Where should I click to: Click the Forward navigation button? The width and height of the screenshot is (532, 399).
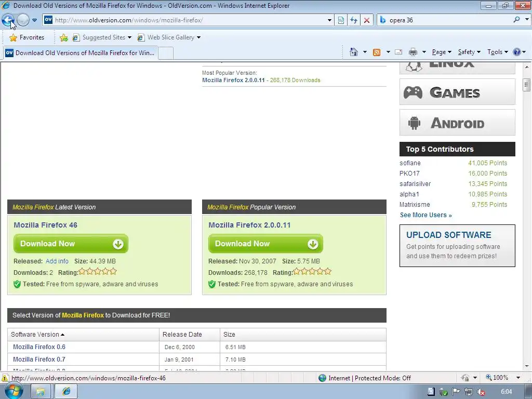[23, 20]
